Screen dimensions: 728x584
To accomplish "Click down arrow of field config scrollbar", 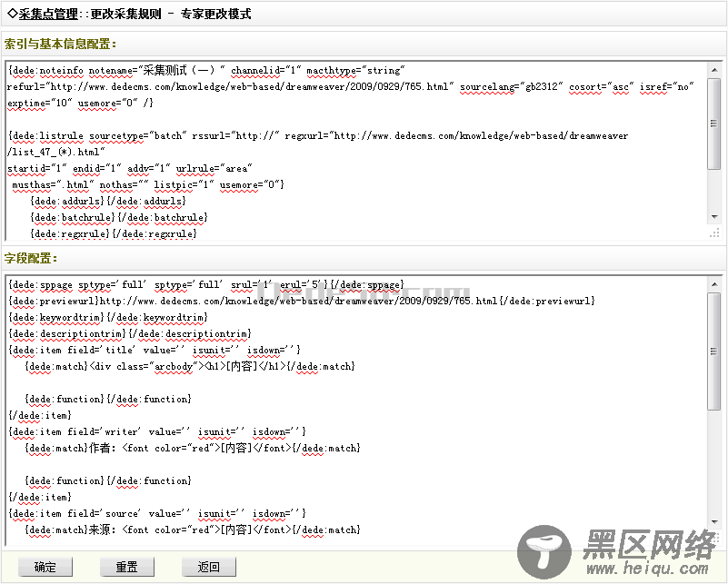I will click(714, 522).
